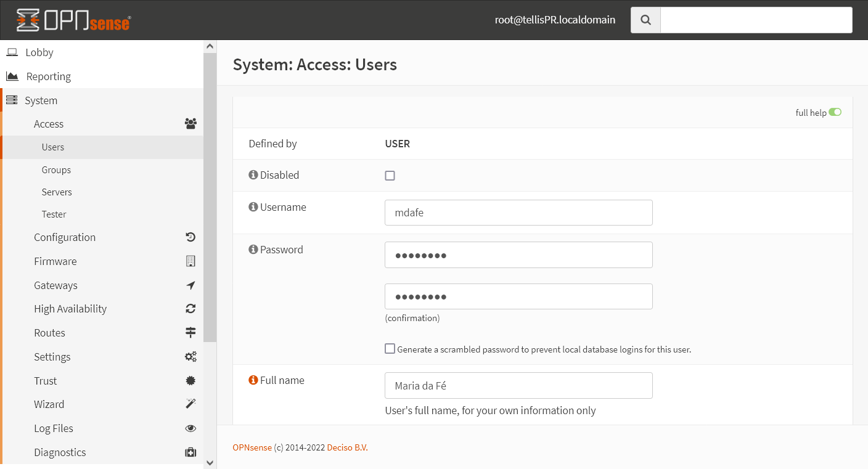Image resolution: width=868 pixels, height=469 pixels.
Task: Click the Password info icon
Action: 253,250
